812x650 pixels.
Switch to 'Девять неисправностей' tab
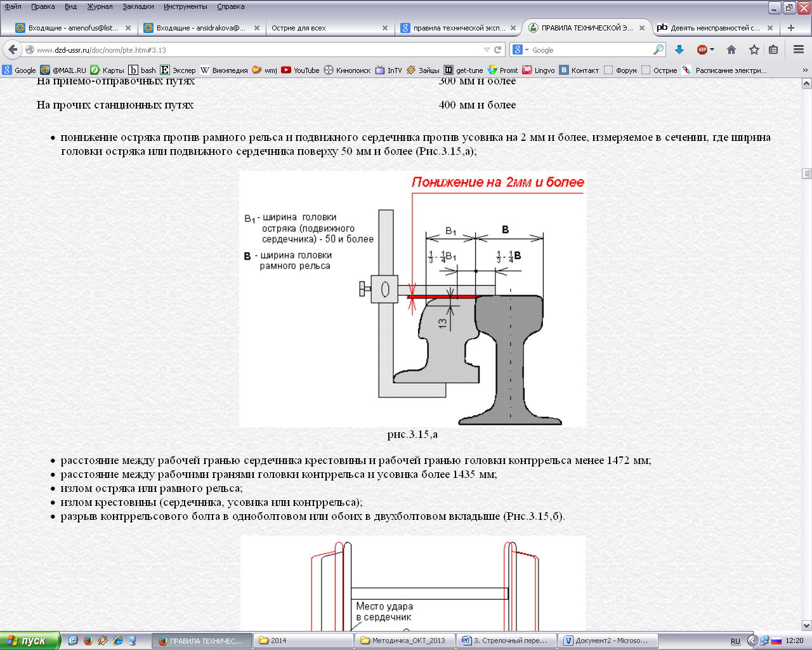[716, 28]
